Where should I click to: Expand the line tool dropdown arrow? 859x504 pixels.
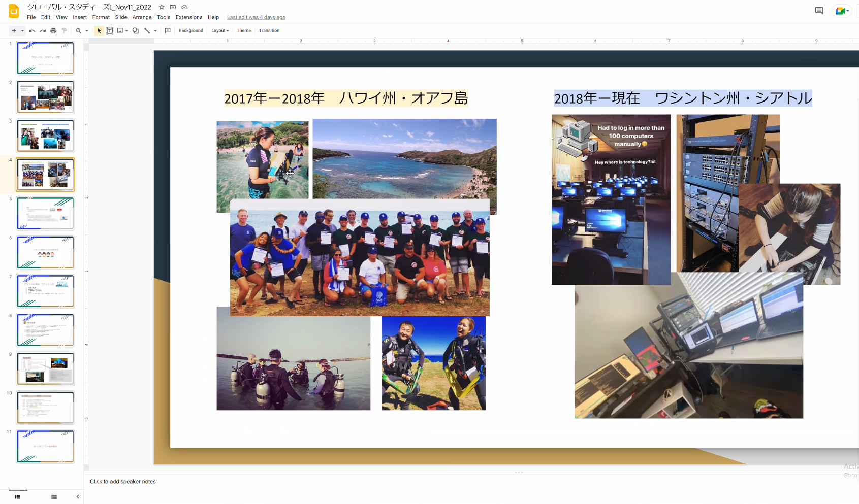[155, 31]
